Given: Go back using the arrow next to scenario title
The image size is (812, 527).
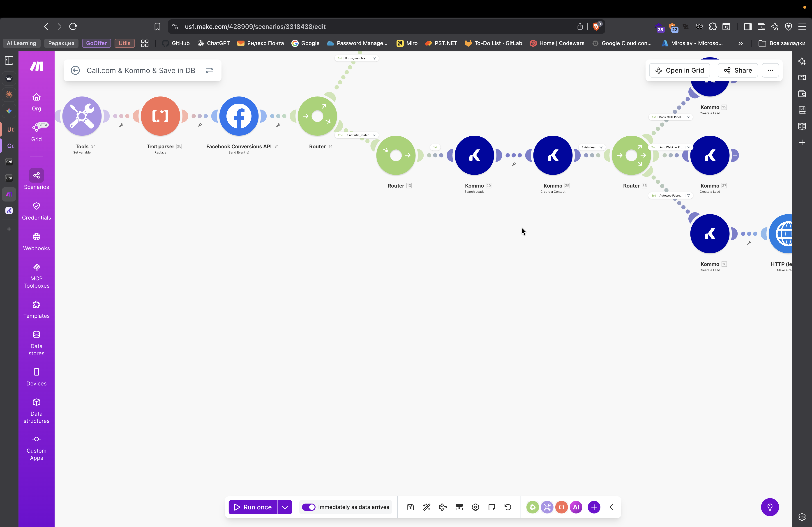Looking at the screenshot, I should [x=75, y=70].
